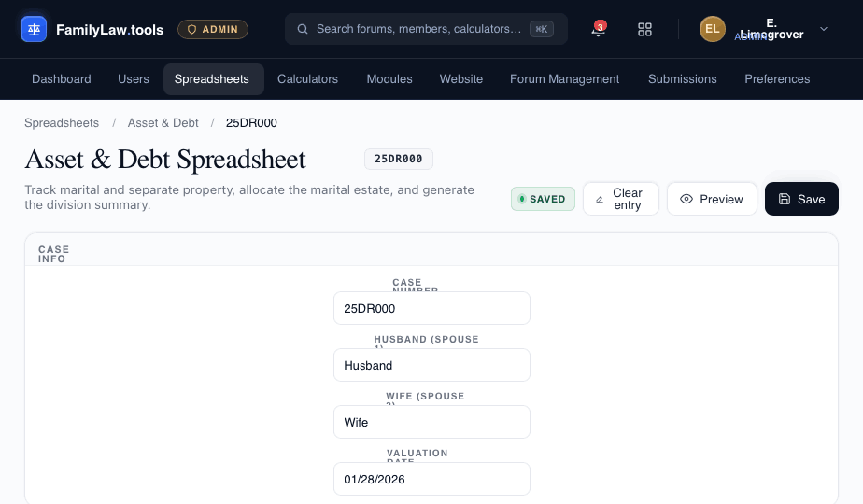
Task: Open the Submissions tab
Action: click(x=683, y=79)
